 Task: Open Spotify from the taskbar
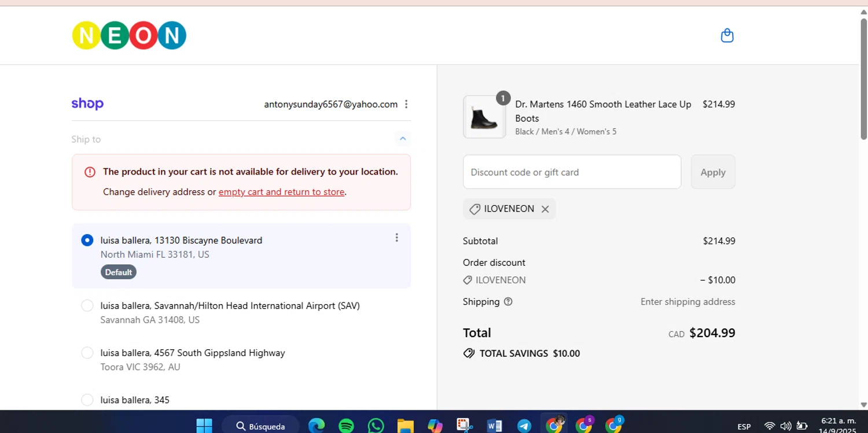click(x=346, y=426)
